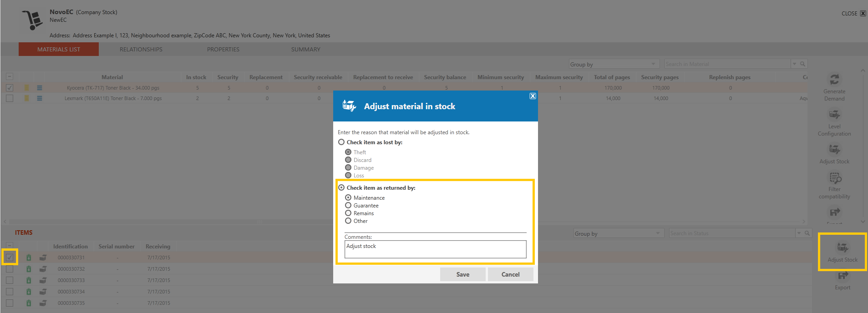Tick the checkbox for item 0000330733
Image resolution: width=868 pixels, height=313 pixels.
pyautogui.click(x=10, y=280)
